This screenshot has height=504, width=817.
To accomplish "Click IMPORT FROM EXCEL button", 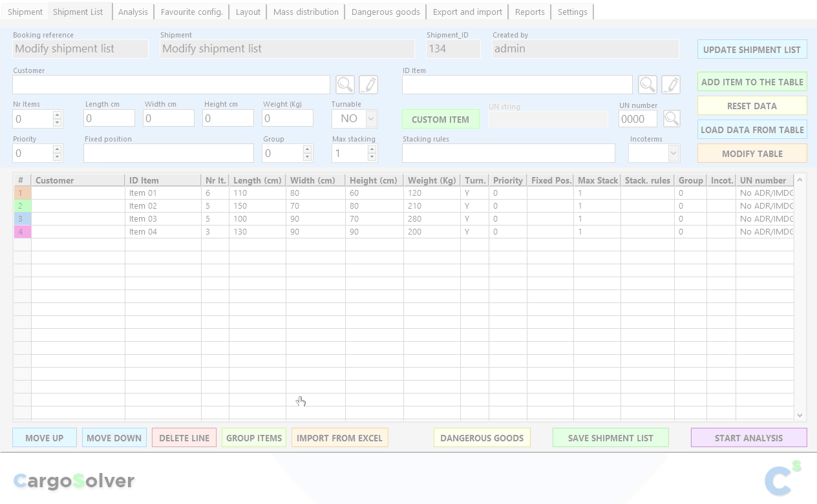I will (x=339, y=438).
